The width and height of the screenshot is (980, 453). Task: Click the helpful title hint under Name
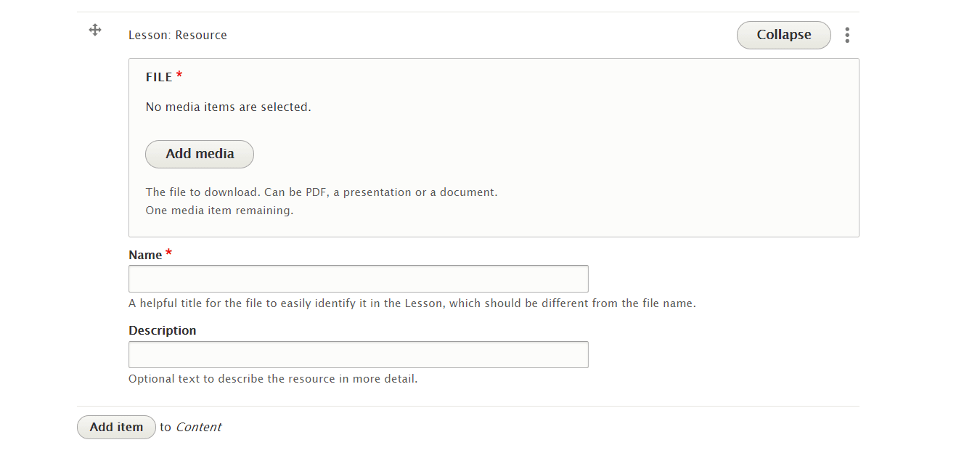coord(412,303)
